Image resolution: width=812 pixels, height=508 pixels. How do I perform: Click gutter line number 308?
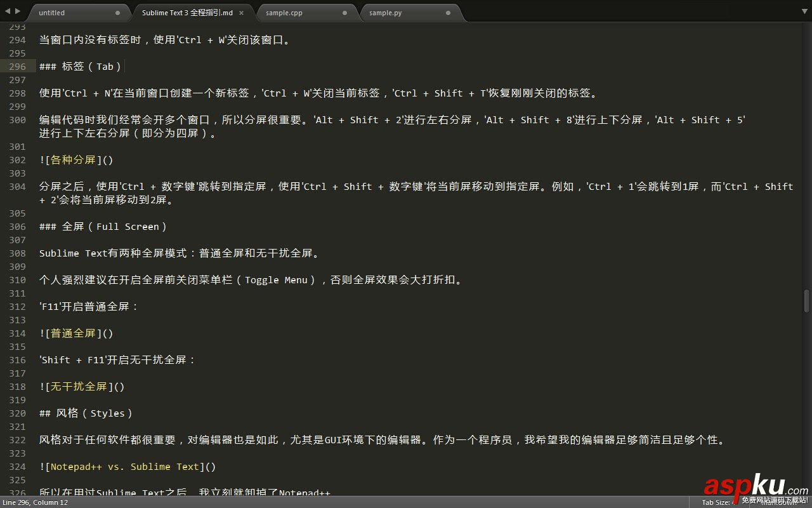[x=17, y=253]
